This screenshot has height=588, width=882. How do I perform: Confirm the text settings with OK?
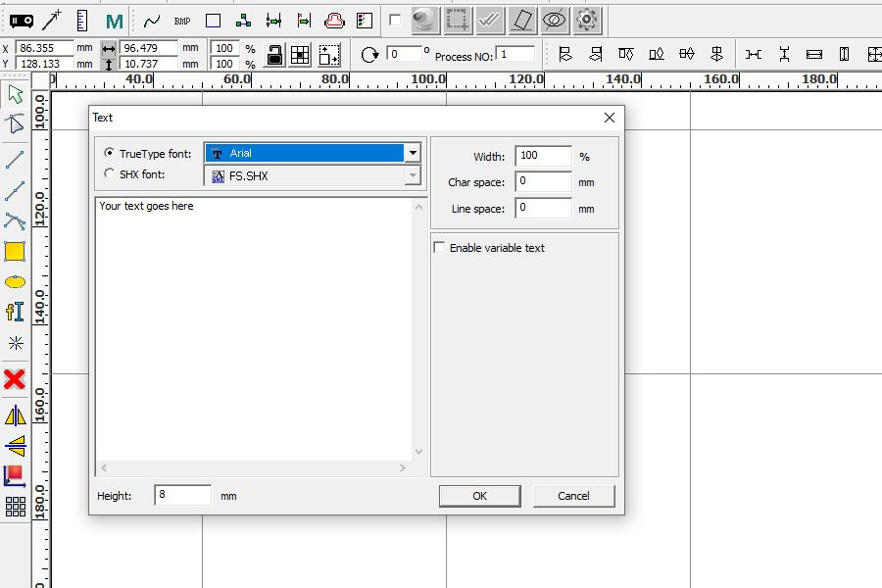(479, 495)
